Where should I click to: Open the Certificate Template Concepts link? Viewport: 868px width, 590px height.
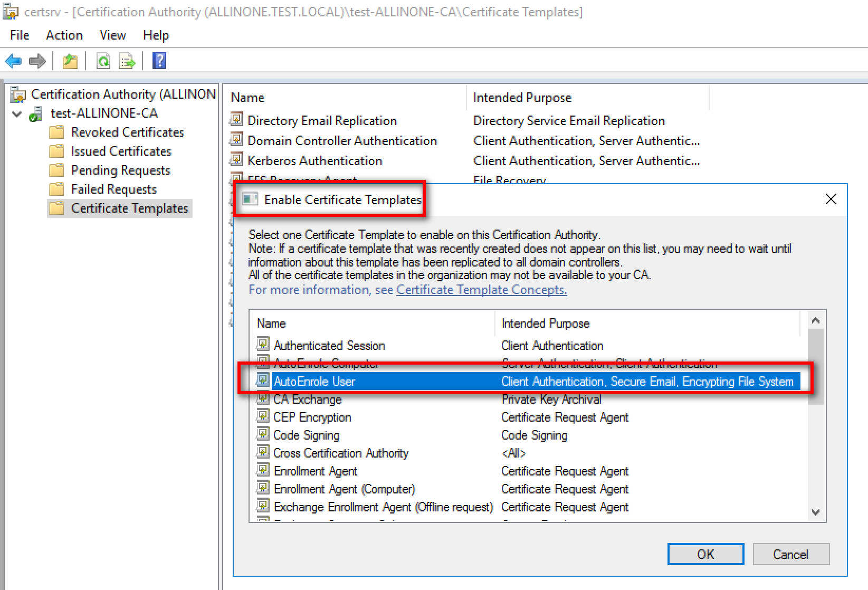click(x=481, y=290)
